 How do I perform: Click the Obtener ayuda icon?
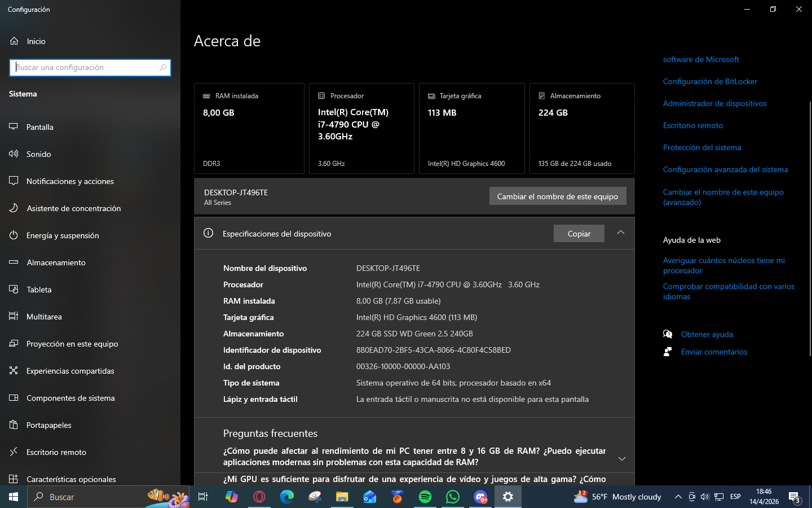[668, 334]
